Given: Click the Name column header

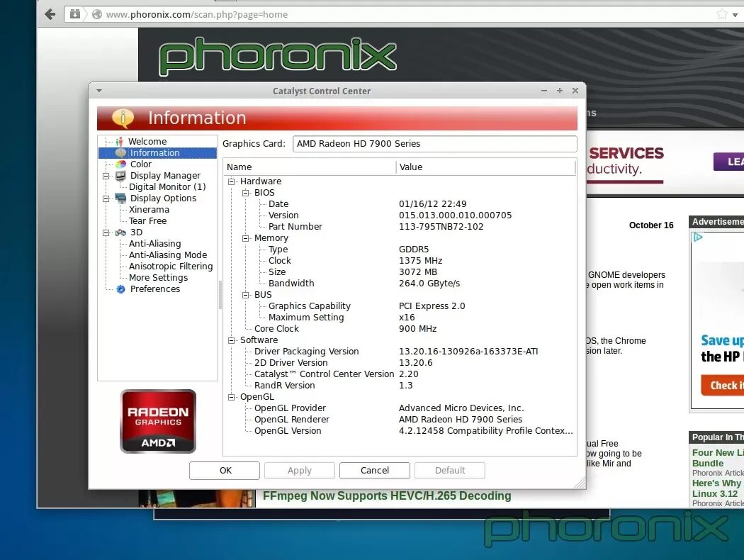Looking at the screenshot, I should (310, 167).
